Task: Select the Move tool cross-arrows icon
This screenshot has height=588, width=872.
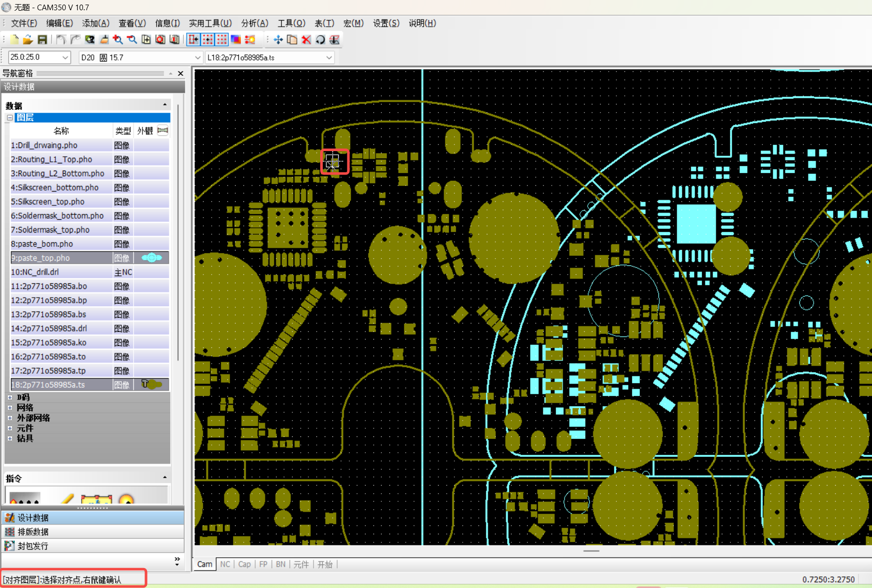Action: (278, 39)
